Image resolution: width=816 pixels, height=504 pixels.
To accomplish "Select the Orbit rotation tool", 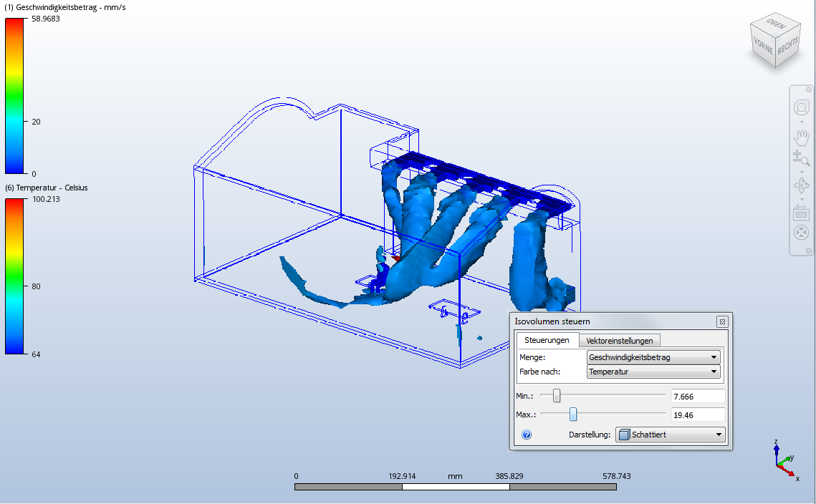I will click(x=802, y=185).
